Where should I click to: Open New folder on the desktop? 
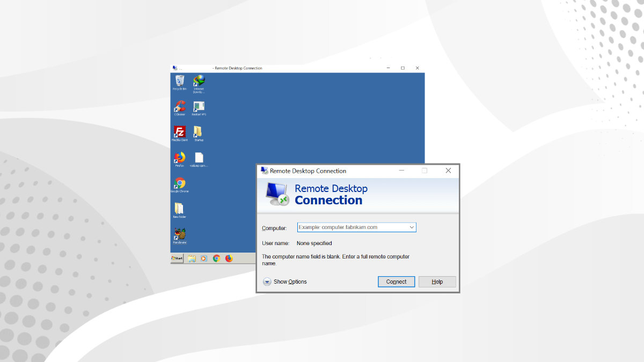pyautogui.click(x=179, y=209)
